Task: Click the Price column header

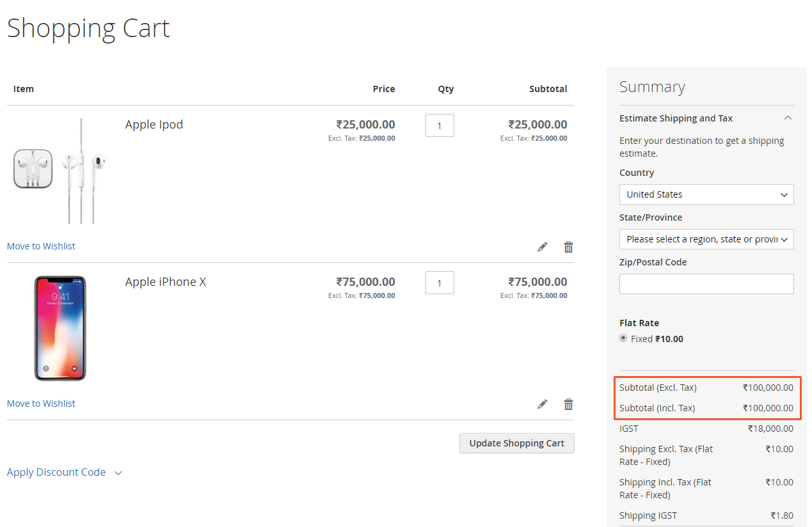Action: tap(384, 89)
